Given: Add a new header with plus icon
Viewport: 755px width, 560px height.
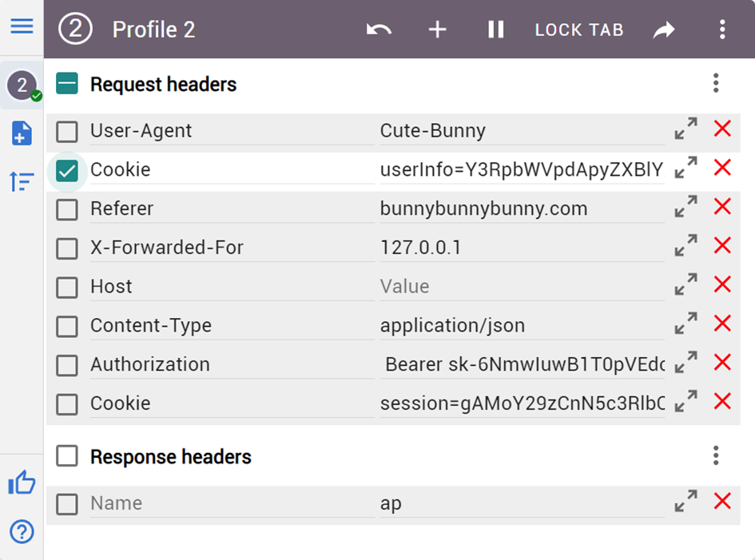Looking at the screenshot, I should [437, 30].
